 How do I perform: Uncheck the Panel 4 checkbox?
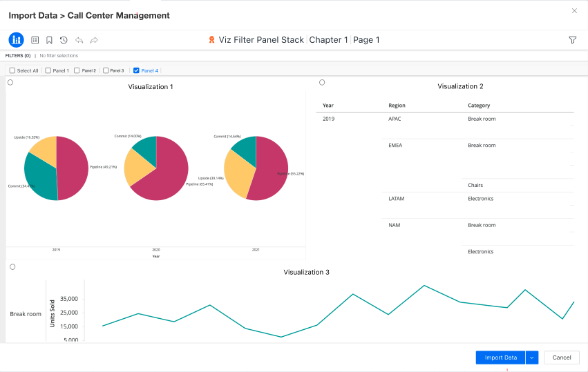136,70
